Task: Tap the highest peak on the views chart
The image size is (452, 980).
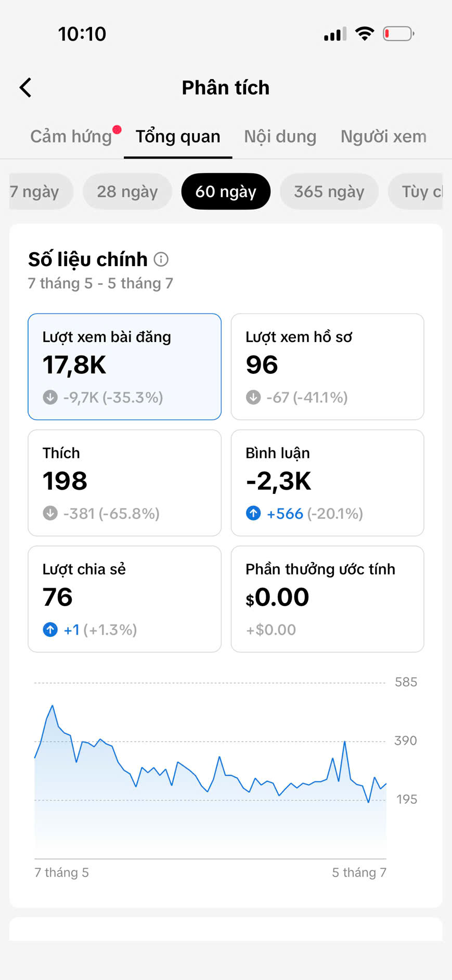Action: pos(52,706)
